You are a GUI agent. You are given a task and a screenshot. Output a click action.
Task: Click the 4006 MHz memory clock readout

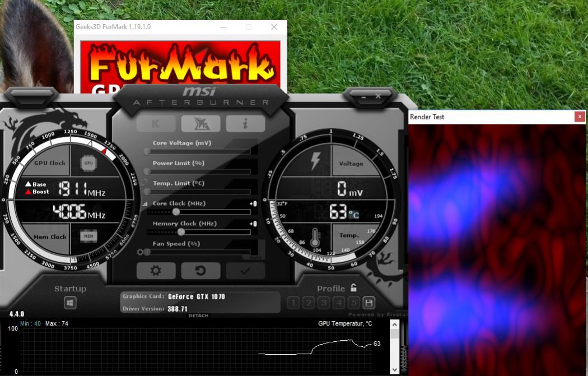pyautogui.click(x=79, y=212)
